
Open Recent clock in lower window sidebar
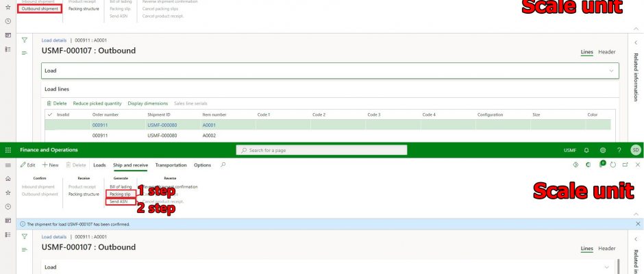click(x=8, y=207)
